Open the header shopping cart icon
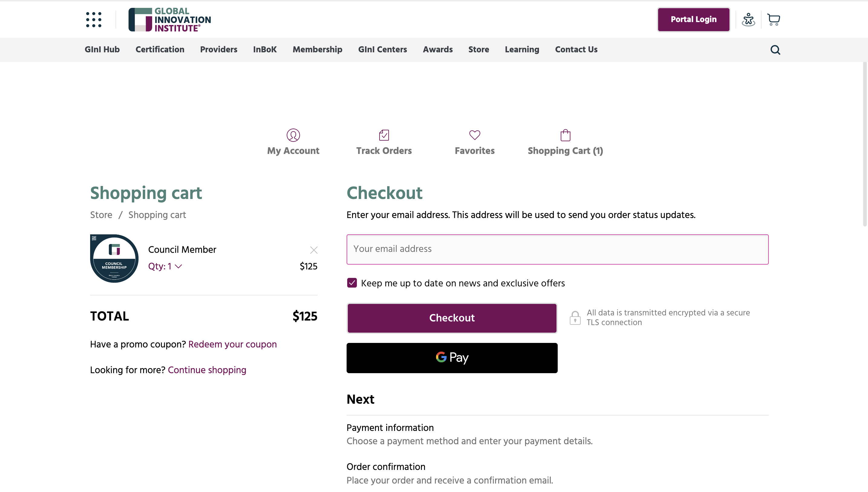Image resolution: width=868 pixels, height=492 pixels. click(773, 20)
